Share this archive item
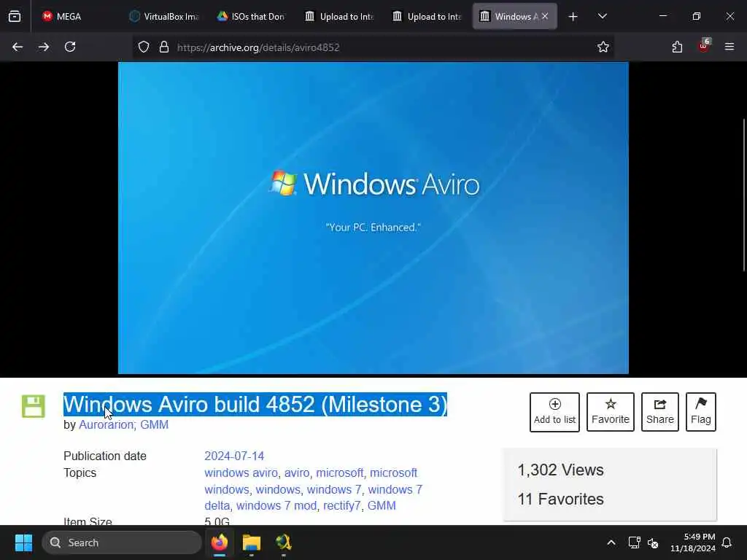747x560 pixels. tap(659, 412)
